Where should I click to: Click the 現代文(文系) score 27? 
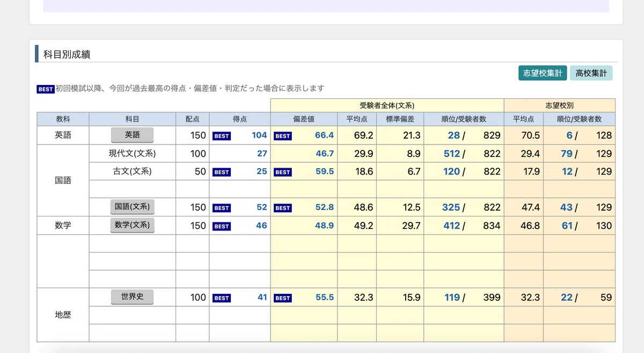click(262, 154)
